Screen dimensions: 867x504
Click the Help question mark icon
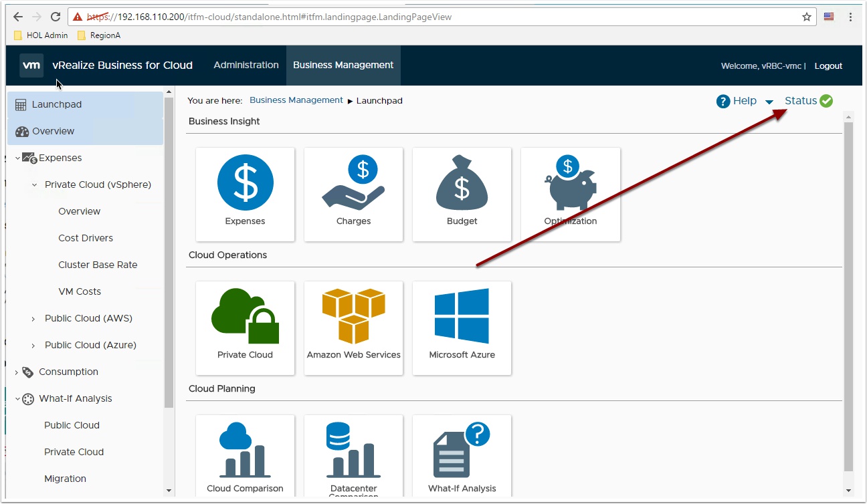[x=723, y=101]
